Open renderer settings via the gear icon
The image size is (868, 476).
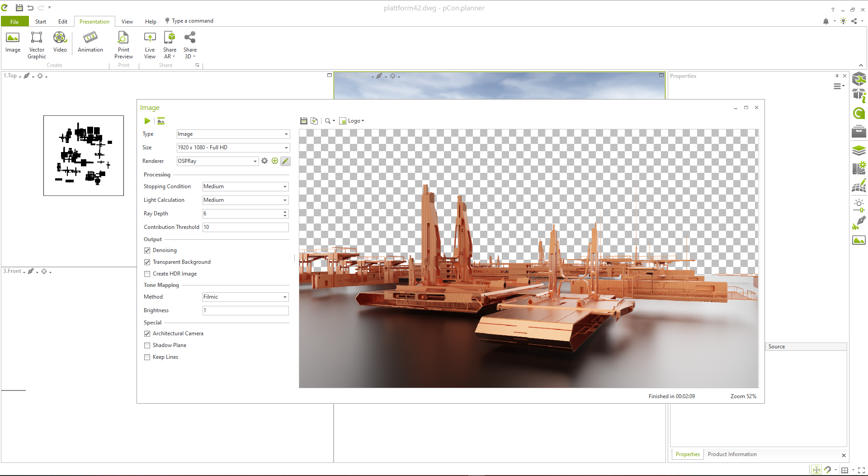pyautogui.click(x=264, y=161)
